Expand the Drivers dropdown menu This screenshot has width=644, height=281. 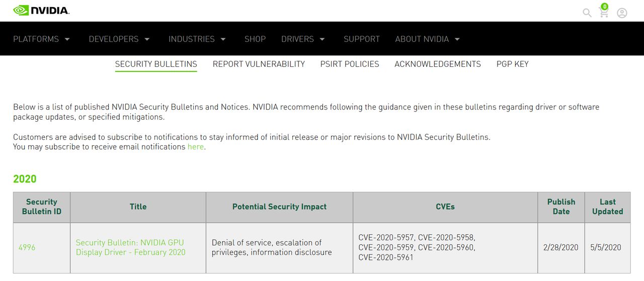click(303, 39)
